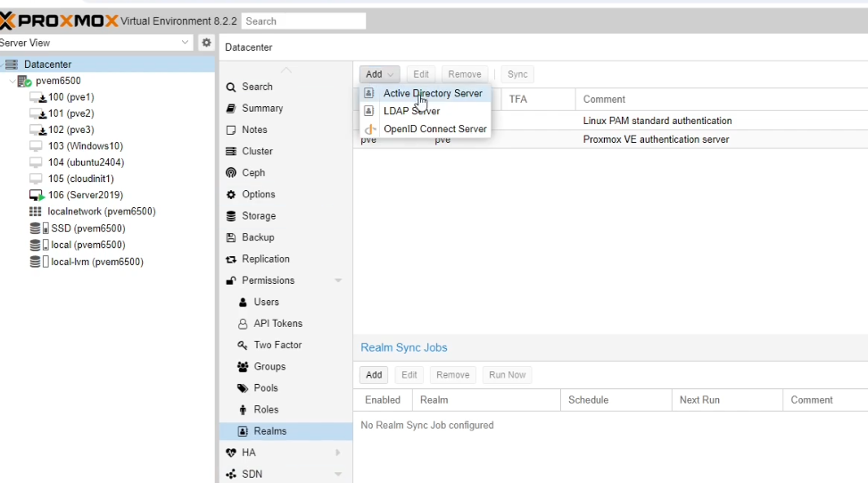Screen dimensions: 868x483
Task: Click the Edit button in Realms toolbar
Action: click(x=421, y=74)
